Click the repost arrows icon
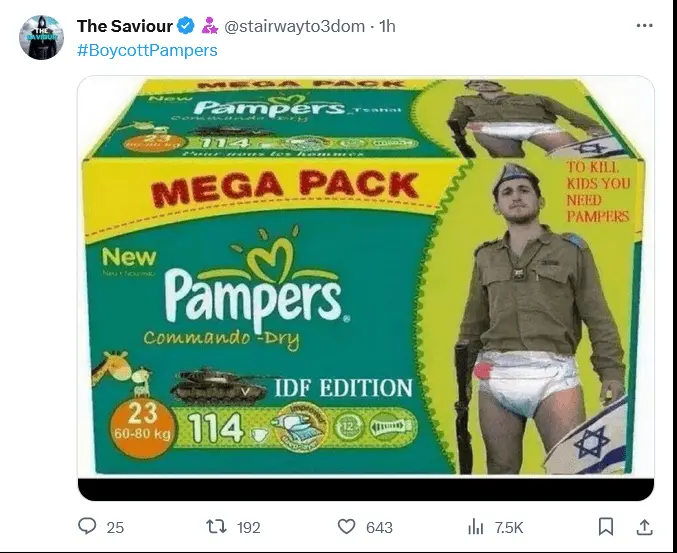The width and height of the screenshot is (677, 553). pyautogui.click(x=212, y=526)
